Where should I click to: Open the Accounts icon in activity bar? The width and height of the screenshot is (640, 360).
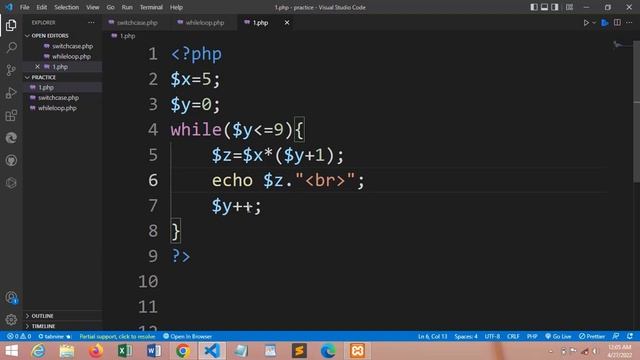click(x=11, y=298)
